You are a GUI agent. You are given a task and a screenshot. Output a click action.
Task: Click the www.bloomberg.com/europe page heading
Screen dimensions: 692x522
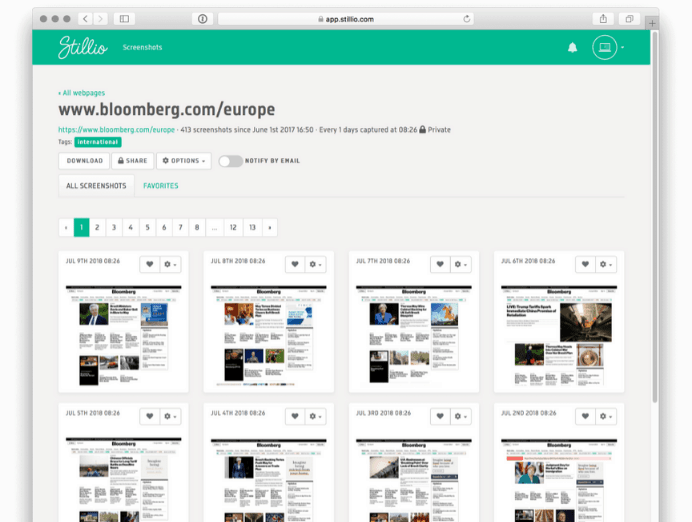(x=167, y=109)
